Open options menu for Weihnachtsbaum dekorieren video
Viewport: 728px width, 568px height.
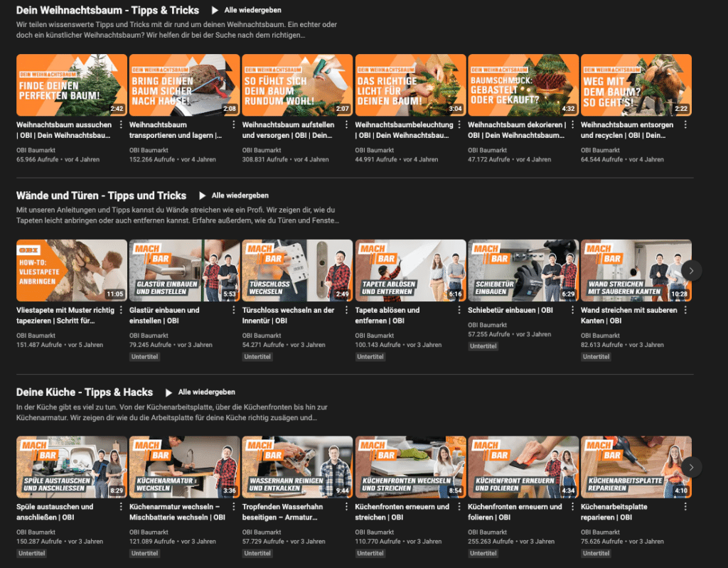[x=572, y=124]
